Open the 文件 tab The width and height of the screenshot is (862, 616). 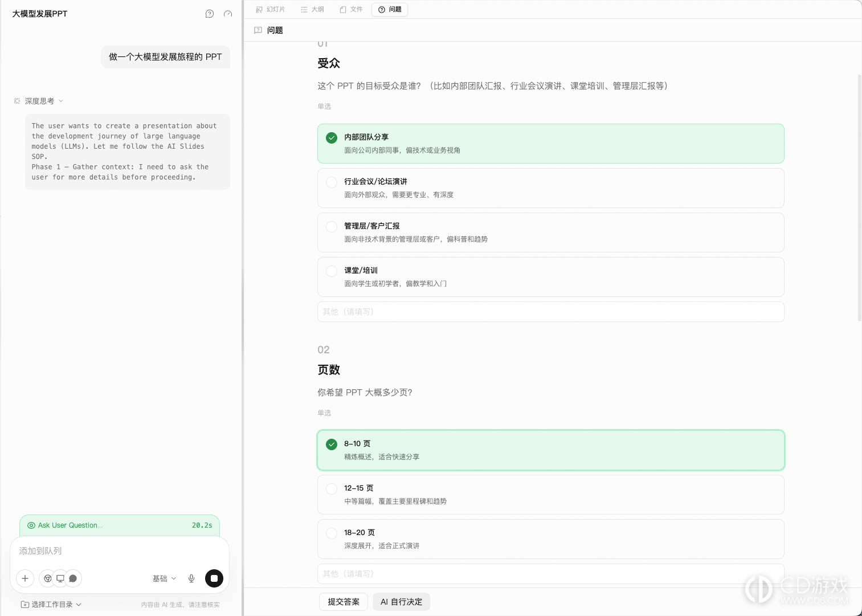[352, 9]
